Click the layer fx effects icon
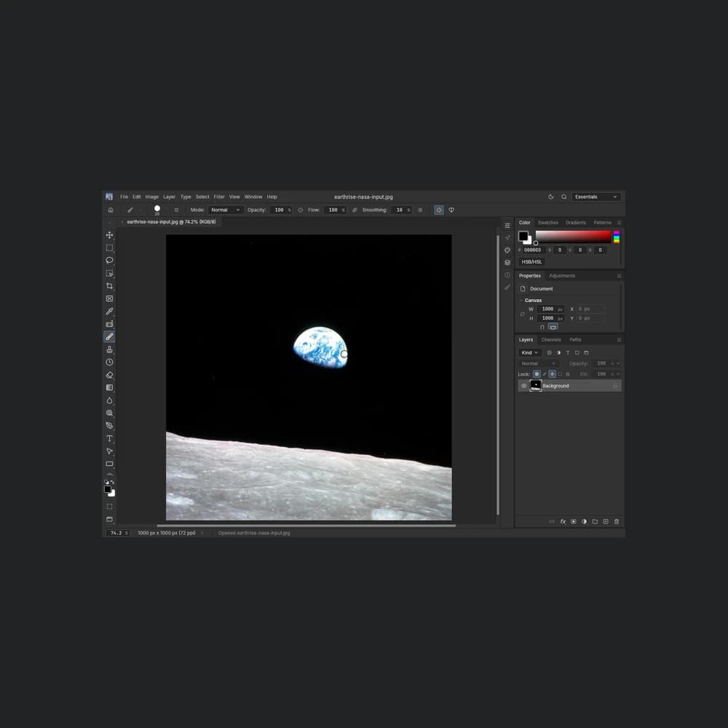Viewport: 728px width, 728px height. coord(563,521)
